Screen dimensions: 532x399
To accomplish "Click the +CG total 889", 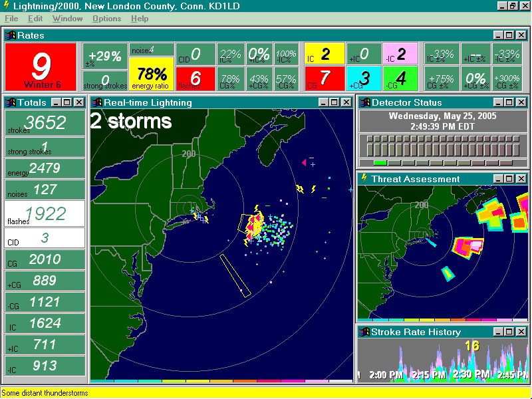I will 45,281.
